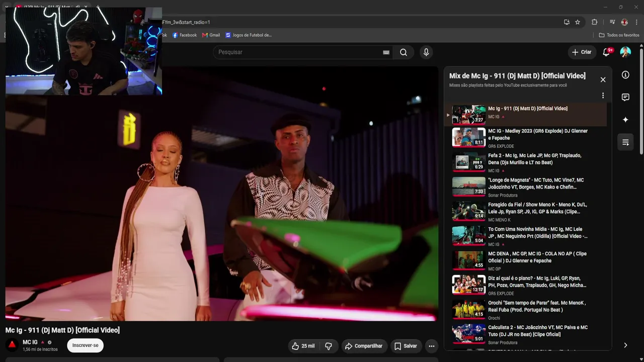The width and height of the screenshot is (644, 362).
Task: Close the Mix playlist panel
Action: [x=603, y=79]
